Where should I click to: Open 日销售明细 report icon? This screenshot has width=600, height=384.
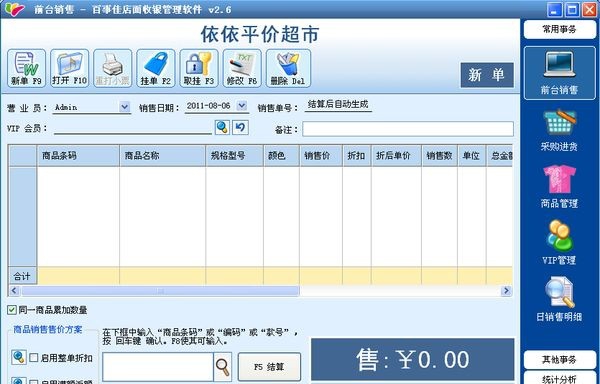pyautogui.click(x=559, y=300)
